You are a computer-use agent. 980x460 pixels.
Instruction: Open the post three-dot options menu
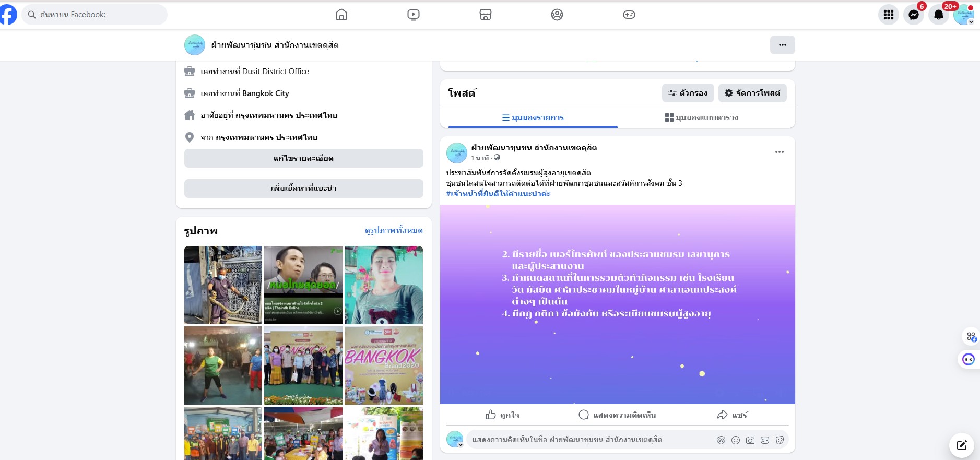point(780,152)
